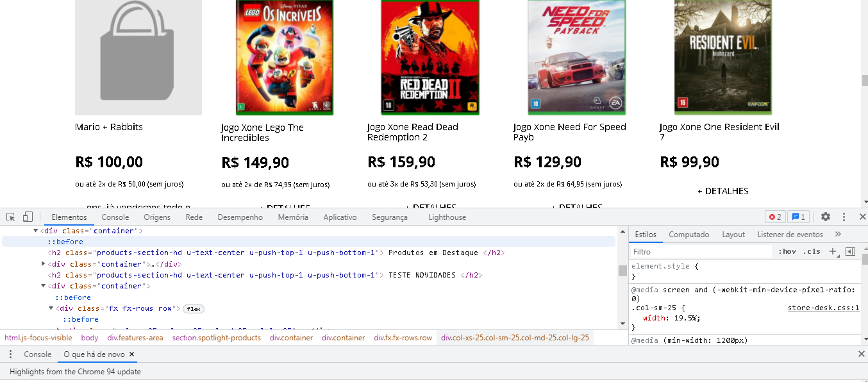The height and width of the screenshot is (382, 868).
Task: Select Listener de eventos tab
Action: point(790,235)
